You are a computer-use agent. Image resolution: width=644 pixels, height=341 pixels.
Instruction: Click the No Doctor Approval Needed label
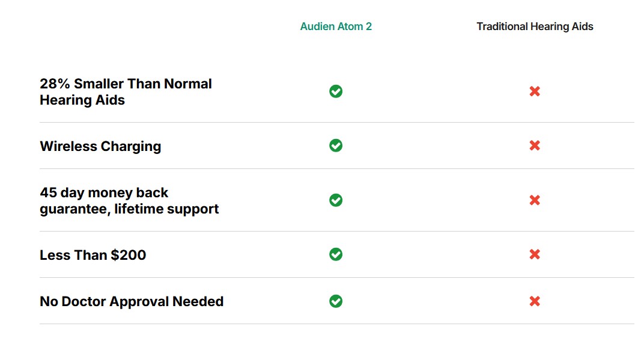(132, 301)
